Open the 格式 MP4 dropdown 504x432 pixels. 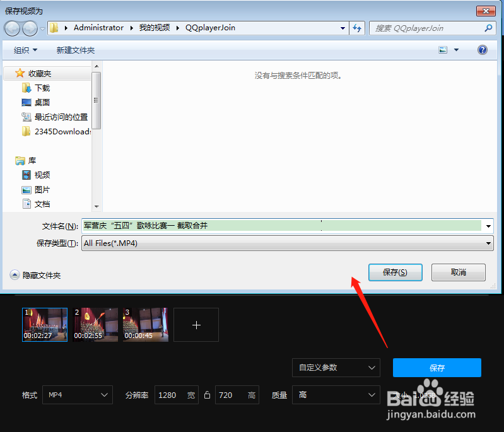[78, 395]
